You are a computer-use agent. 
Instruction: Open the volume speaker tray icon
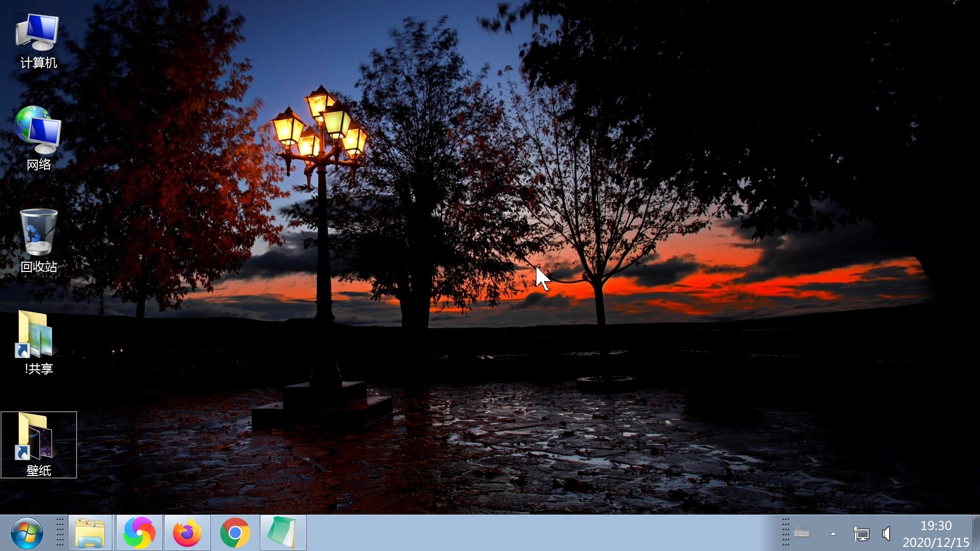[887, 534]
